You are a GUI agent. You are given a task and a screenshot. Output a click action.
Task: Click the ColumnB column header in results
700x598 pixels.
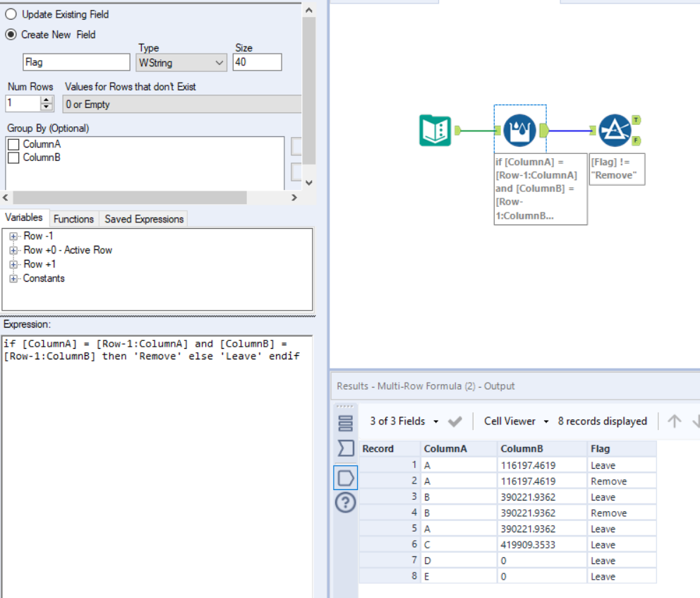pyautogui.click(x=542, y=449)
